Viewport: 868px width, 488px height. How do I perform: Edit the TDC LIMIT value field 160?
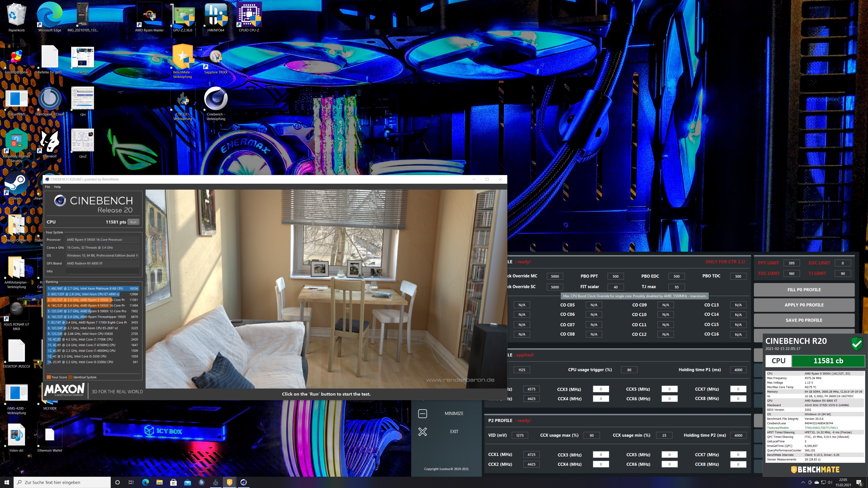pos(792,273)
